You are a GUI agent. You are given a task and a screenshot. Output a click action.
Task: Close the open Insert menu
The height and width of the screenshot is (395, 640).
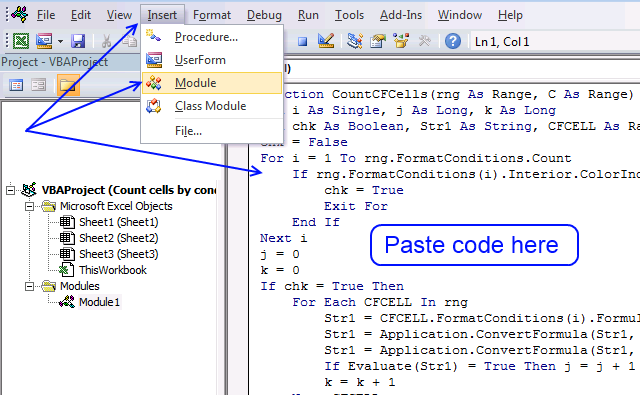point(162,15)
